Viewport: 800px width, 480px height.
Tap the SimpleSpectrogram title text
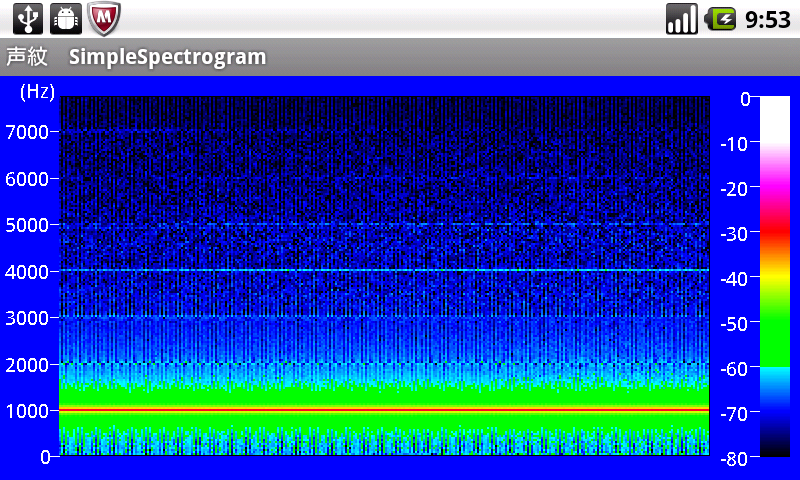coord(167,57)
